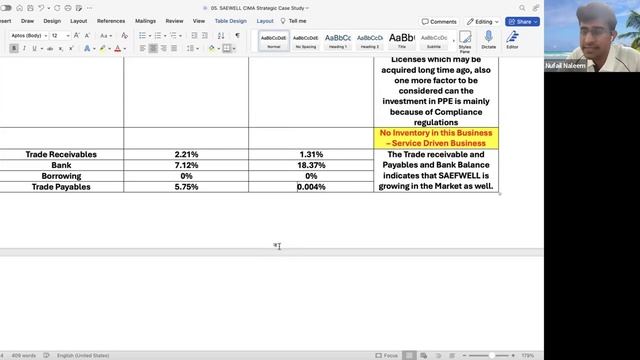Screen dimensions: 640x360
Task: Click the Dictate microphone icon
Action: [489, 41]
